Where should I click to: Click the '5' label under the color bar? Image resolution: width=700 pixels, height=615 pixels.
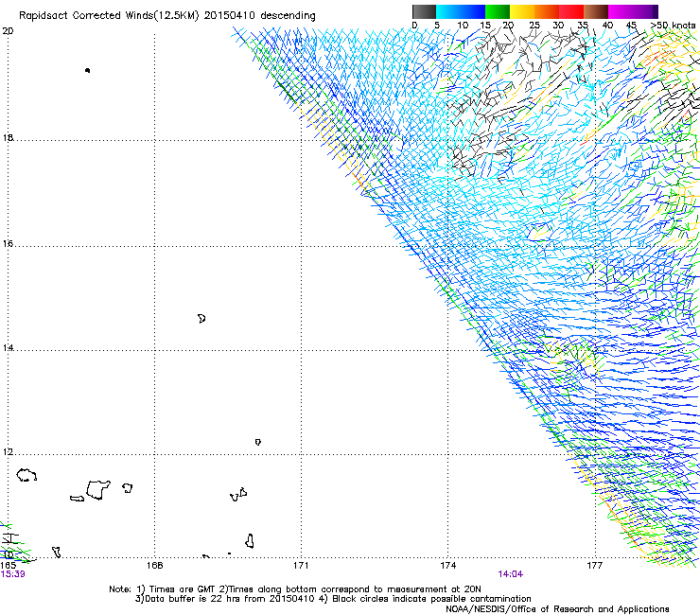437,26
